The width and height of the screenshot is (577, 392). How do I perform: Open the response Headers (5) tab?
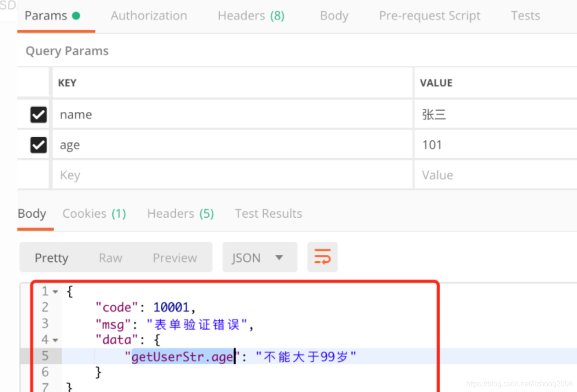[180, 214]
